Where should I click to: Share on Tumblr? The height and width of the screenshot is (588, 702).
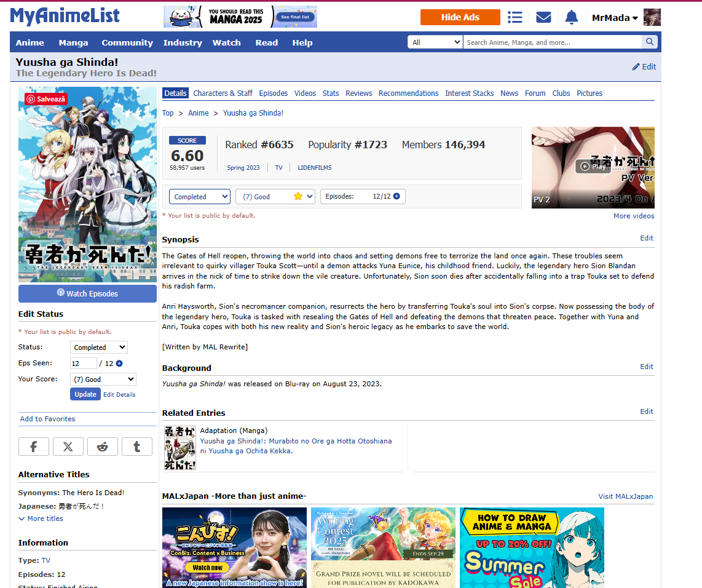click(x=137, y=447)
